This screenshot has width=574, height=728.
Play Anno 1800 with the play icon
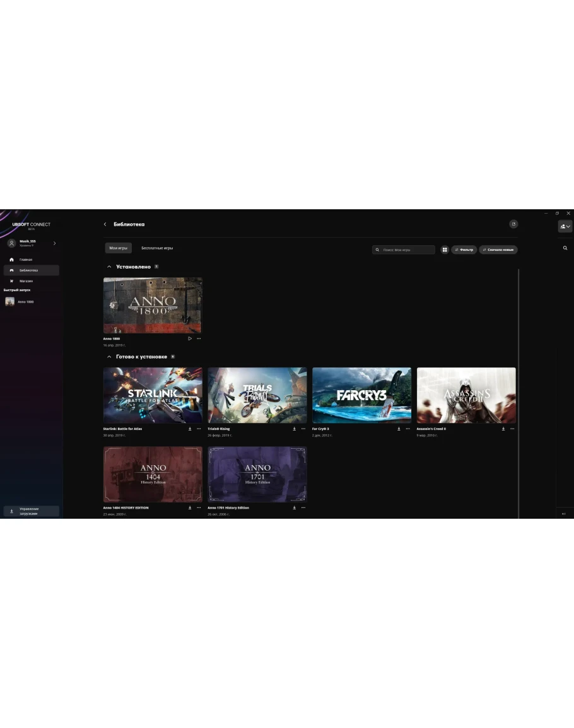point(190,339)
